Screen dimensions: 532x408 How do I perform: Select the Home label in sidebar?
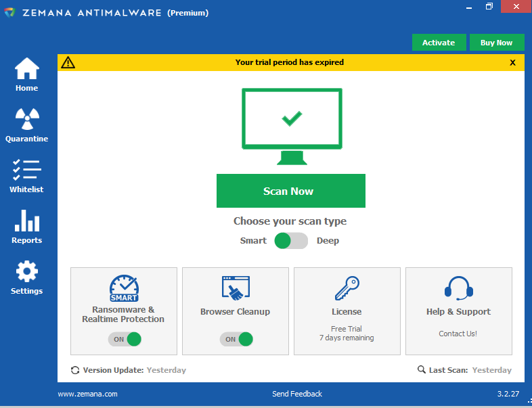(27, 88)
